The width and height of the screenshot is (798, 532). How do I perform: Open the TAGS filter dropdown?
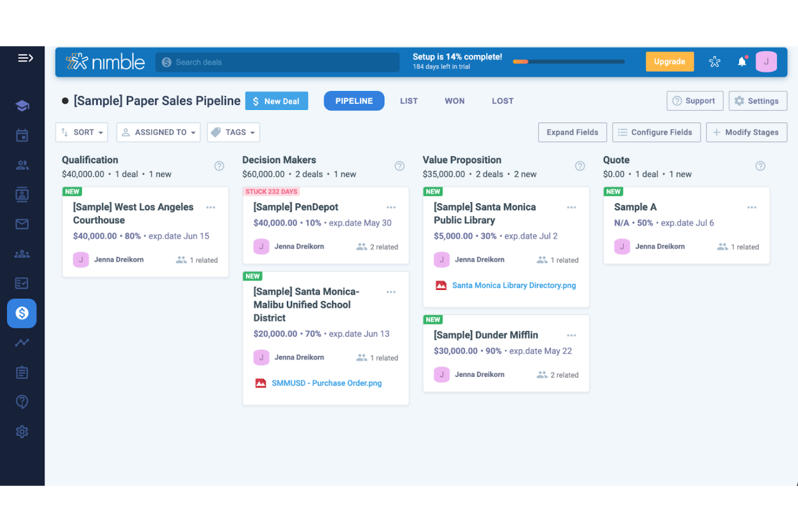(233, 133)
